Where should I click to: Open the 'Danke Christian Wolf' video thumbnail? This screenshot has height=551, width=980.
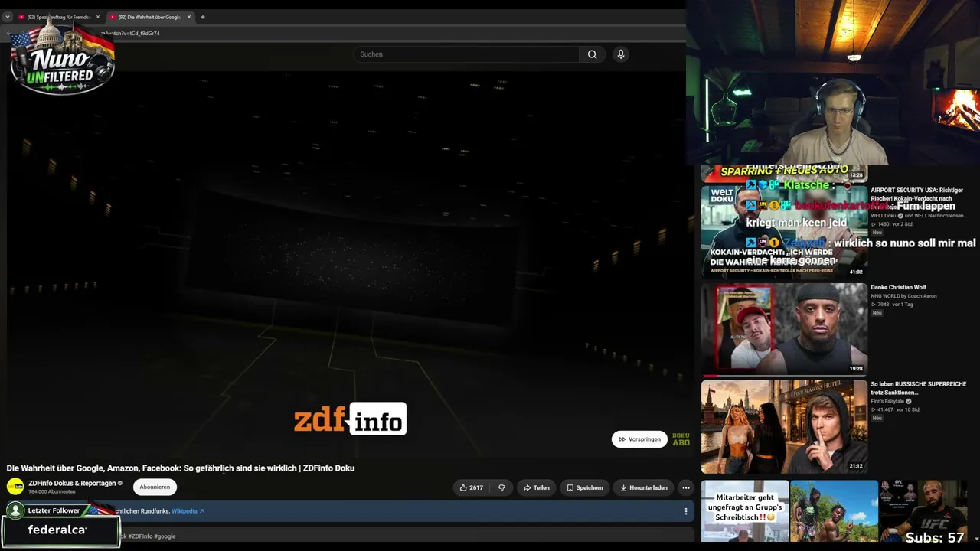(x=784, y=329)
